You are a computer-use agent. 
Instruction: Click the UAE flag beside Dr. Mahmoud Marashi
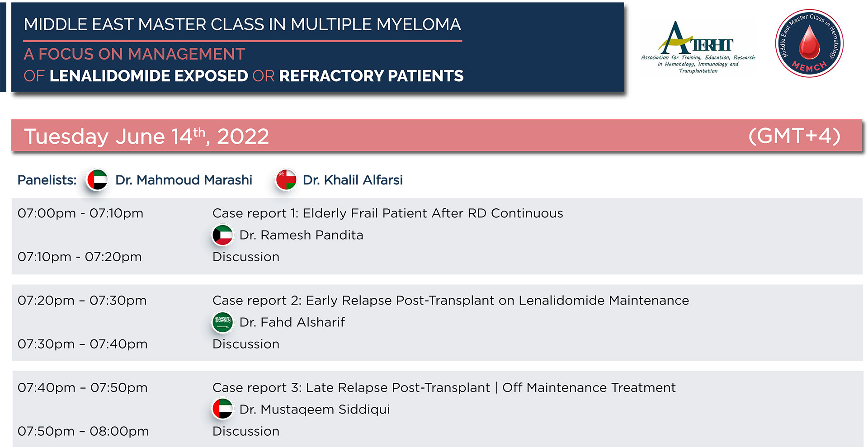click(x=97, y=180)
